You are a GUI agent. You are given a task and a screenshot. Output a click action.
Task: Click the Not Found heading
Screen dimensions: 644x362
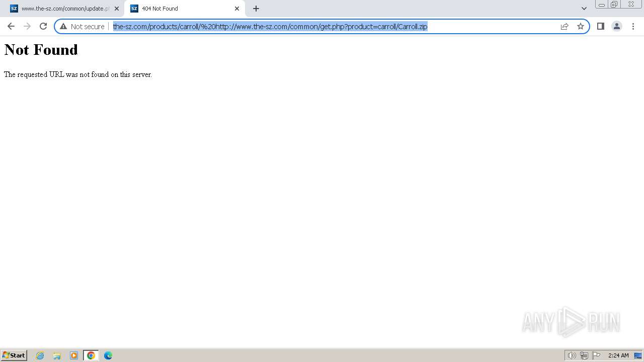[x=41, y=50]
